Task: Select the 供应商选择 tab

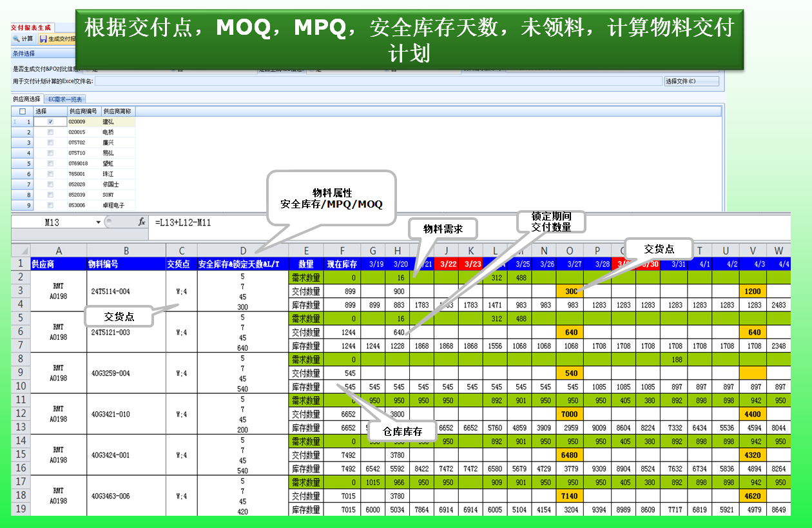Action: click(27, 99)
